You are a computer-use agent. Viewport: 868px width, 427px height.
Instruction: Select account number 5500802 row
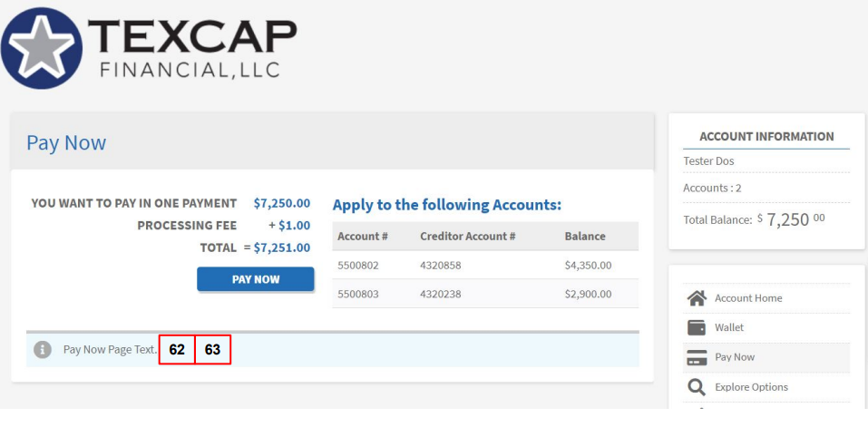click(x=485, y=266)
